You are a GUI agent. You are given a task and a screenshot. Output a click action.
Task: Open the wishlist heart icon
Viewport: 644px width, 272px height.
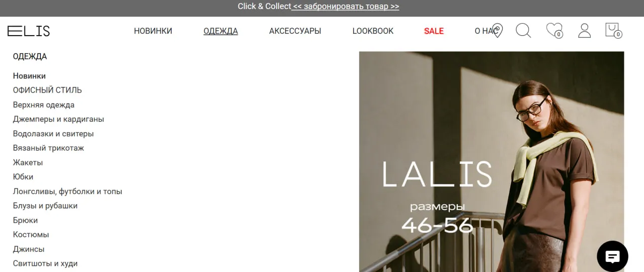pyautogui.click(x=554, y=31)
